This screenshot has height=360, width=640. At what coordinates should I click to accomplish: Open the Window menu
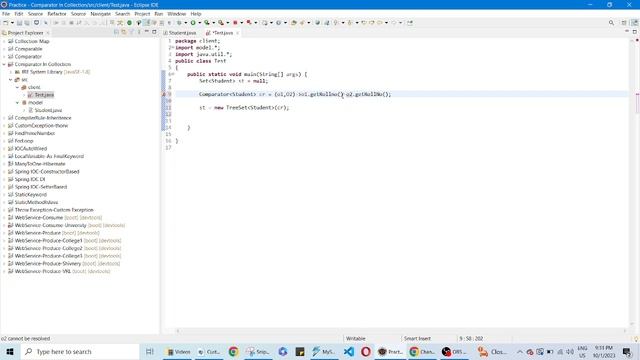tap(176, 14)
